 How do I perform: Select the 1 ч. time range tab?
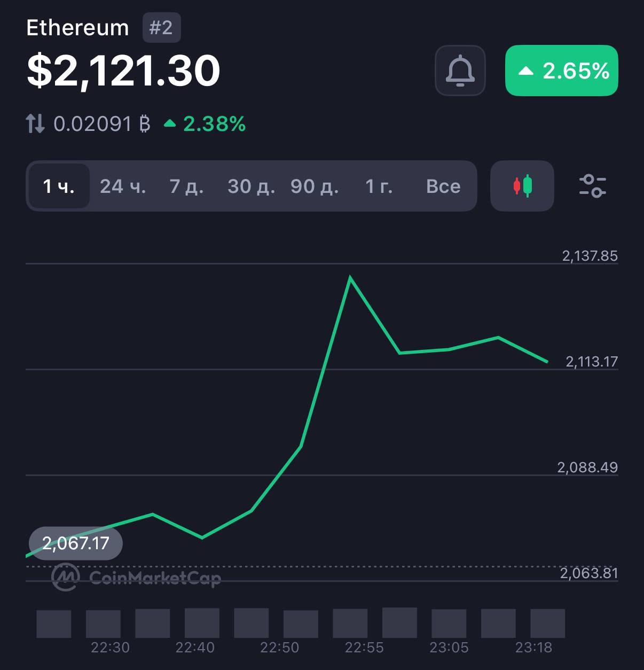(x=59, y=186)
